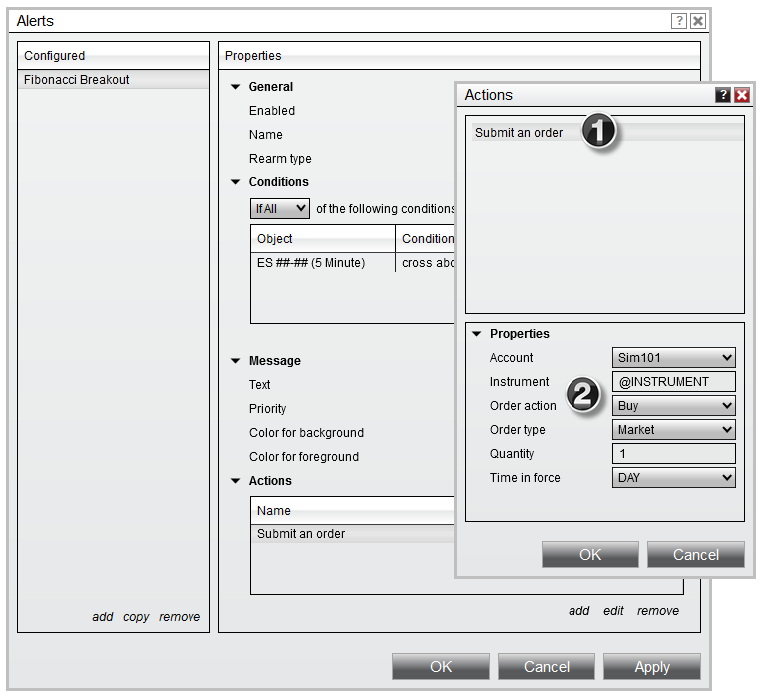Collapse the Conditions section
Screen dimensions: 763x700
(x=236, y=182)
